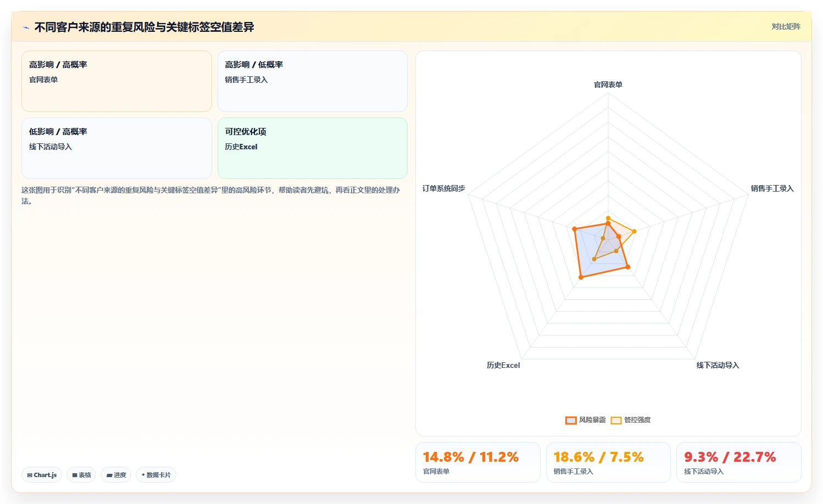Click the 销售手工录入 radar axis label
Image resolution: width=823 pixels, height=504 pixels.
[x=772, y=188]
